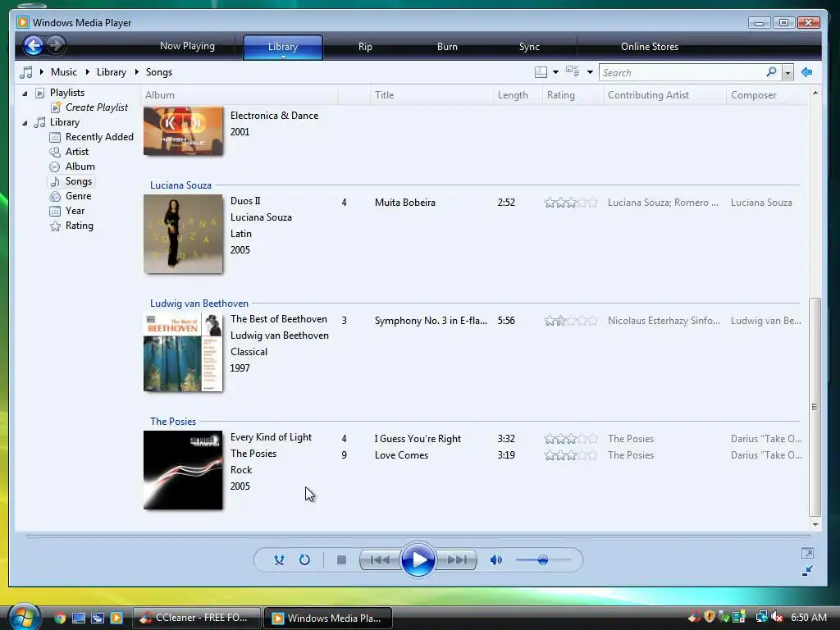The height and width of the screenshot is (630, 840).
Task: Open the search box dropdown arrow
Action: (x=787, y=72)
